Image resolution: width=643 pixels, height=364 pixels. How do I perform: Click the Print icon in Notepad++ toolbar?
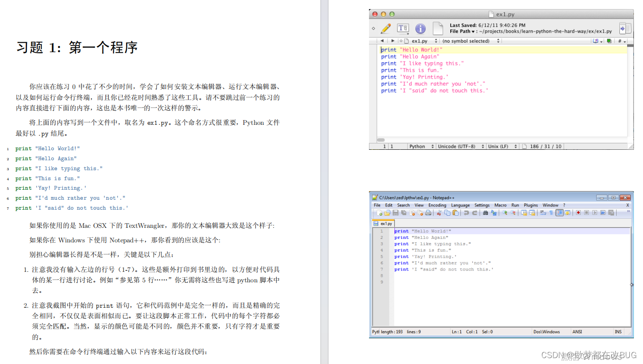click(428, 213)
